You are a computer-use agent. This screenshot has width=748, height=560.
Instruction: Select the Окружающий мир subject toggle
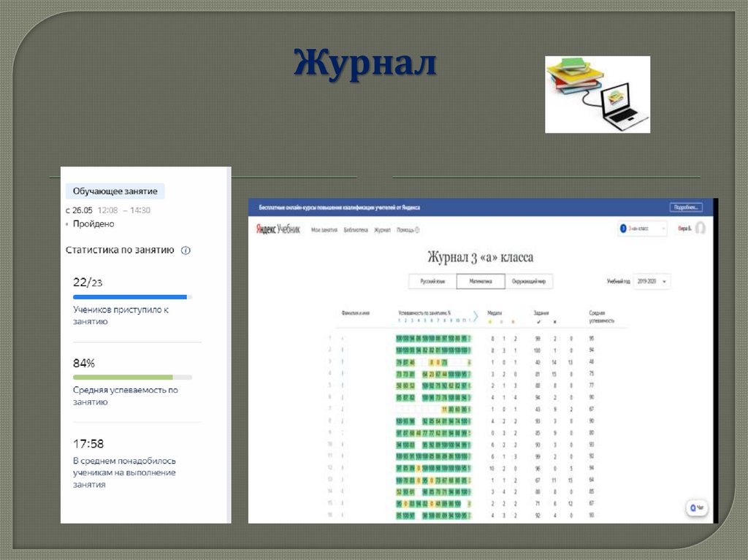[x=528, y=281]
